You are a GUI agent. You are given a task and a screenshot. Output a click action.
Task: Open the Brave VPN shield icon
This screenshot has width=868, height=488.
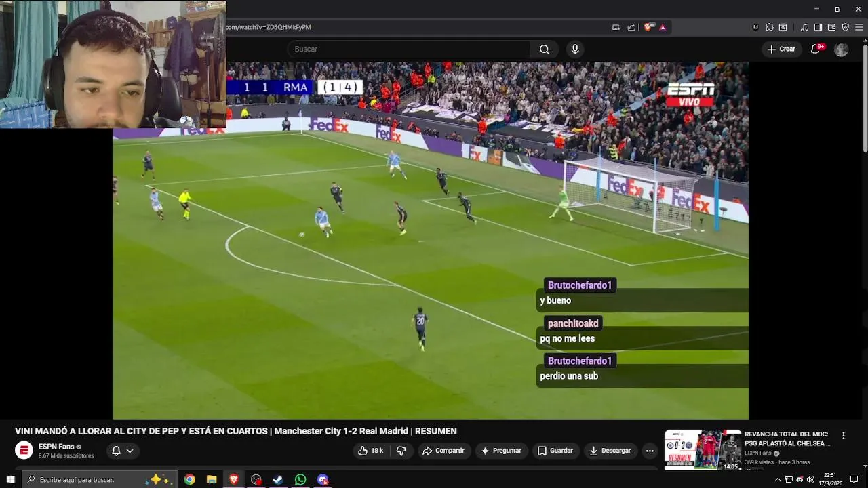tap(845, 27)
